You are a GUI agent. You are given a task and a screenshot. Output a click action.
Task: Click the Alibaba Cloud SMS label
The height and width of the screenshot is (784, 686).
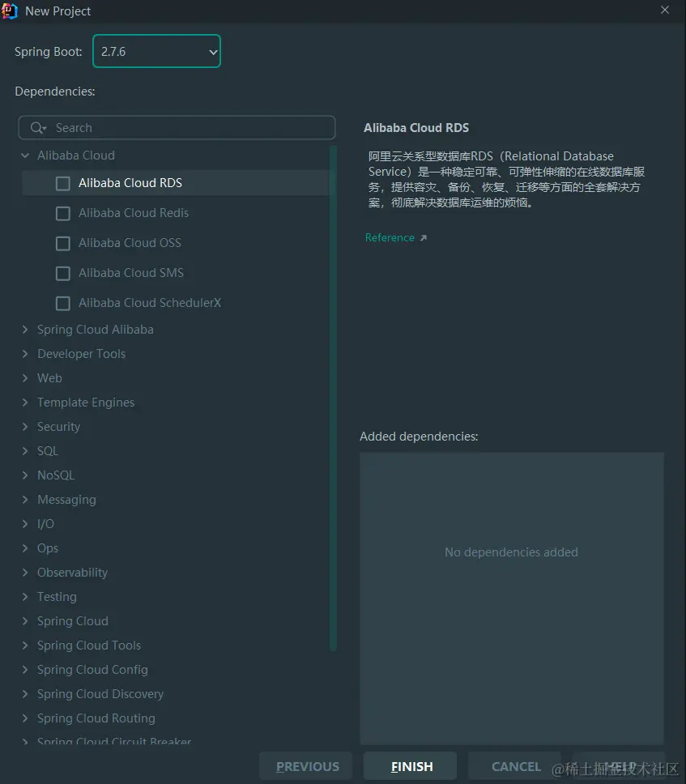pyautogui.click(x=131, y=273)
